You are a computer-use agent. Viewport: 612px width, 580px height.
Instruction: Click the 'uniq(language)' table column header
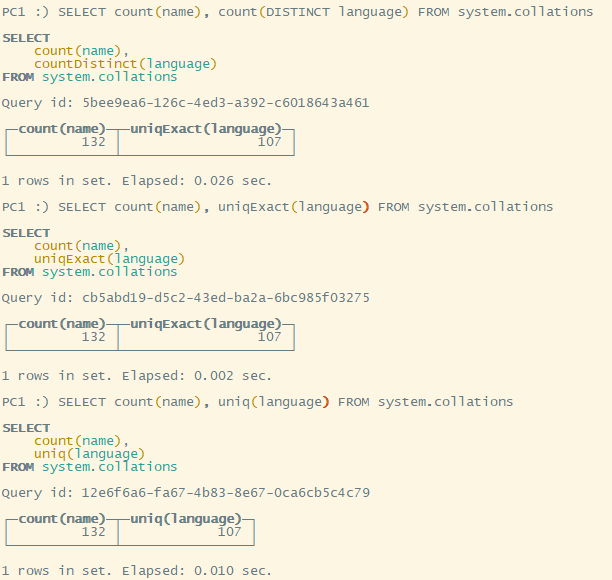click(x=186, y=519)
